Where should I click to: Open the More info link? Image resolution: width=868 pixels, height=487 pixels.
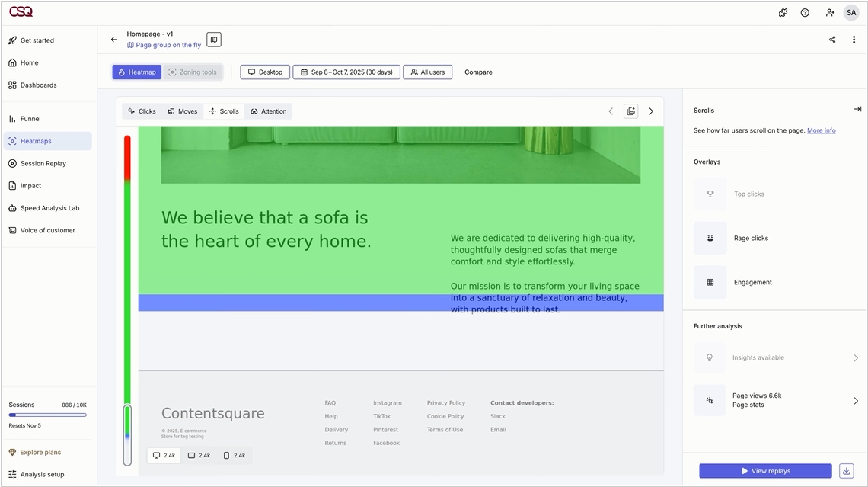821,130
